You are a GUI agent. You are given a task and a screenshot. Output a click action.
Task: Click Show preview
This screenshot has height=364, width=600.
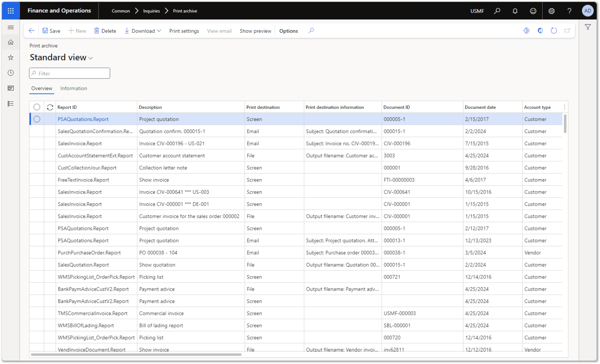click(x=255, y=31)
